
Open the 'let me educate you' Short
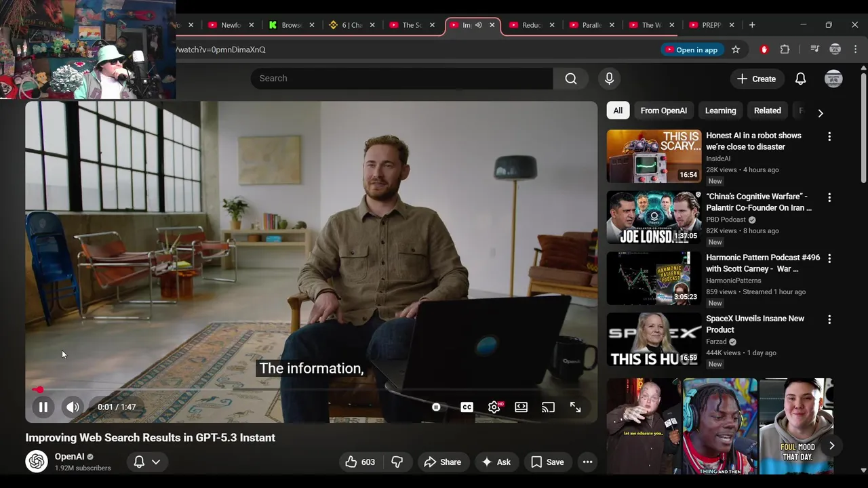[x=642, y=426]
